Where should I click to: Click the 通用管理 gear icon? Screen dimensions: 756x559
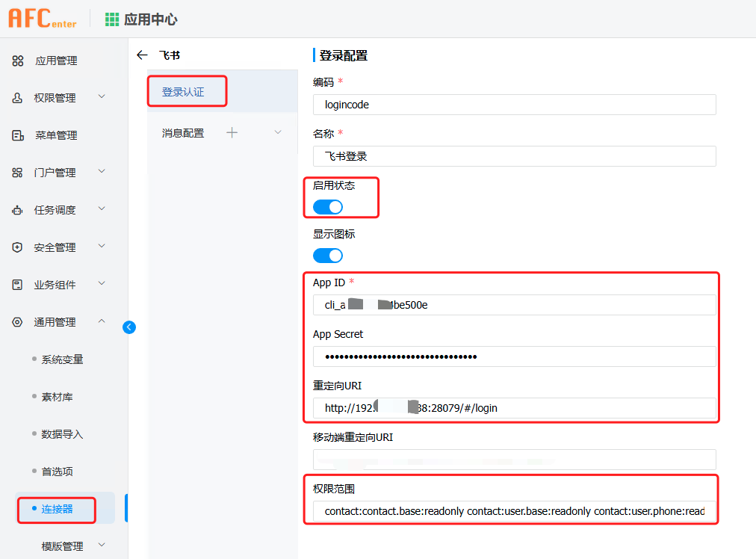(x=17, y=322)
